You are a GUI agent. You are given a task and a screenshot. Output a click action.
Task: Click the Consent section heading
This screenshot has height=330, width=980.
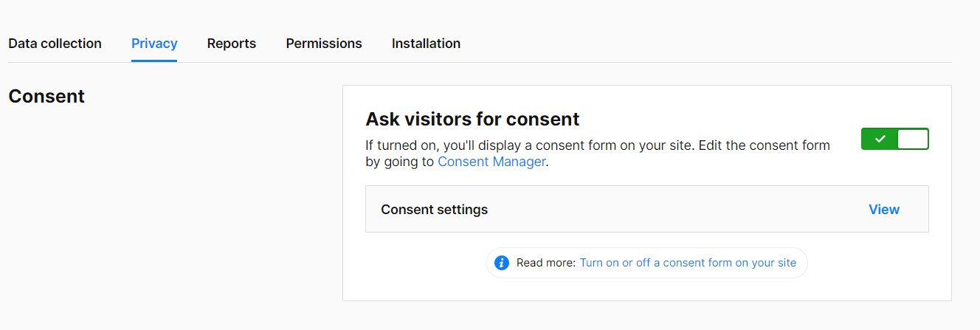point(46,97)
